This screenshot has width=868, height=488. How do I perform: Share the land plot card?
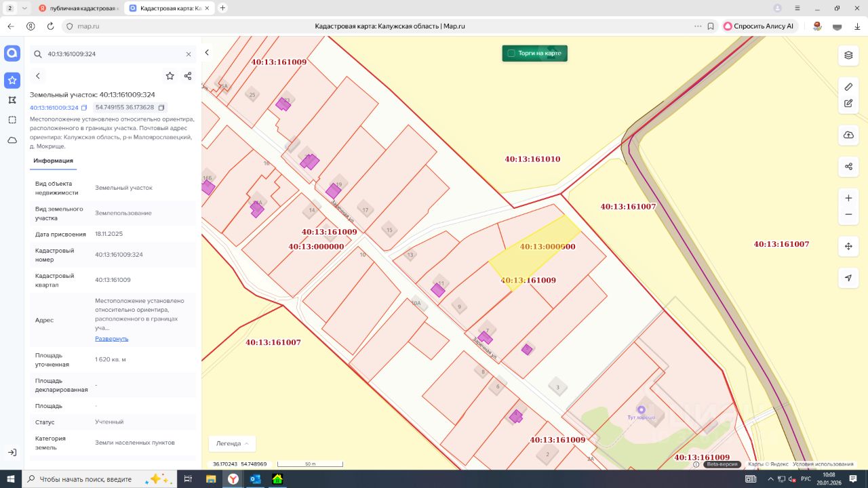click(x=188, y=76)
